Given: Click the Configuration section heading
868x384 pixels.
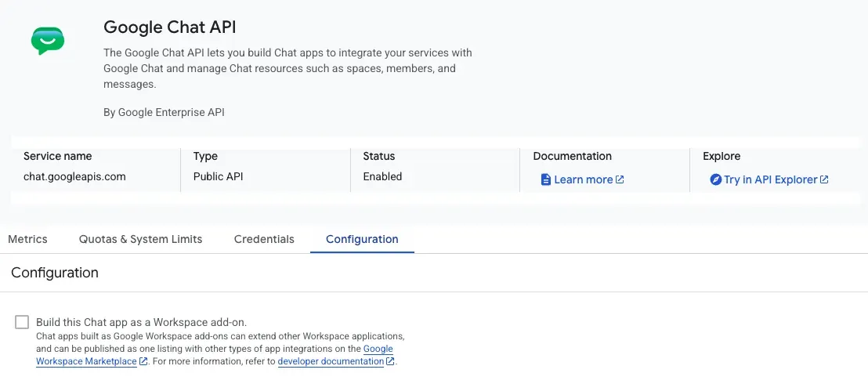Looking at the screenshot, I should point(55,273).
